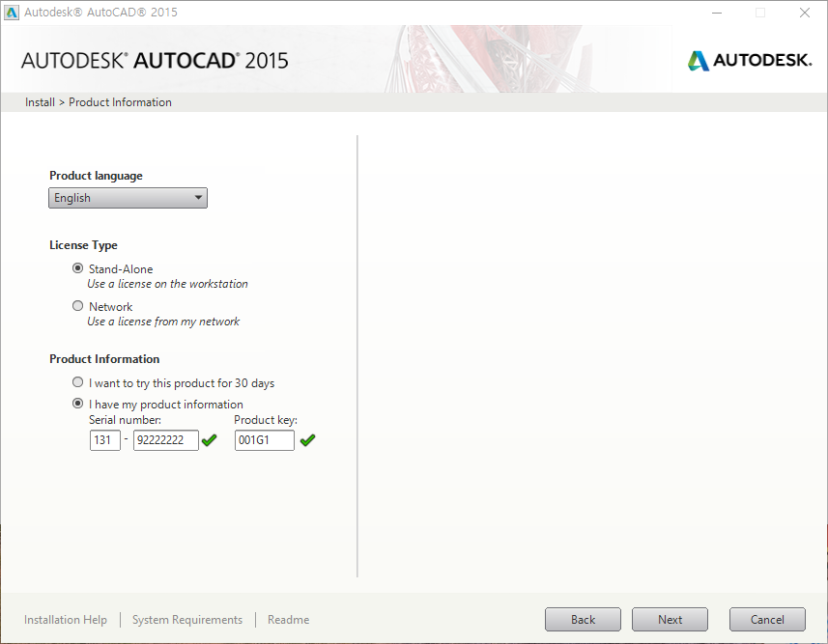Open the Product language dropdown

tap(128, 198)
